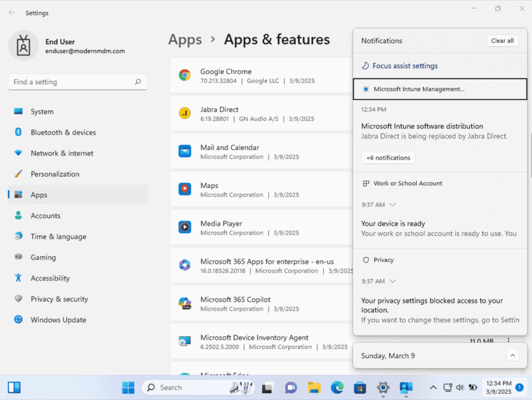Show hidden icons in system tray
532x400 pixels.
tap(433, 388)
